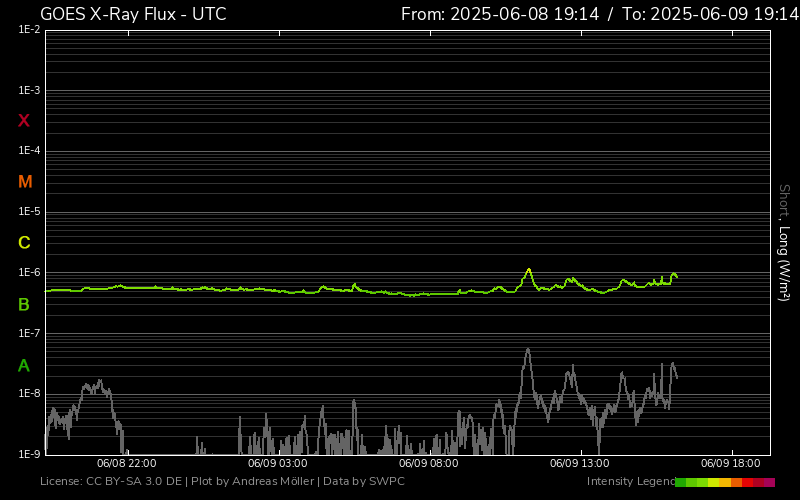Select the yellow C flare class label
The width and height of the screenshot is (800, 500).
pyautogui.click(x=24, y=243)
